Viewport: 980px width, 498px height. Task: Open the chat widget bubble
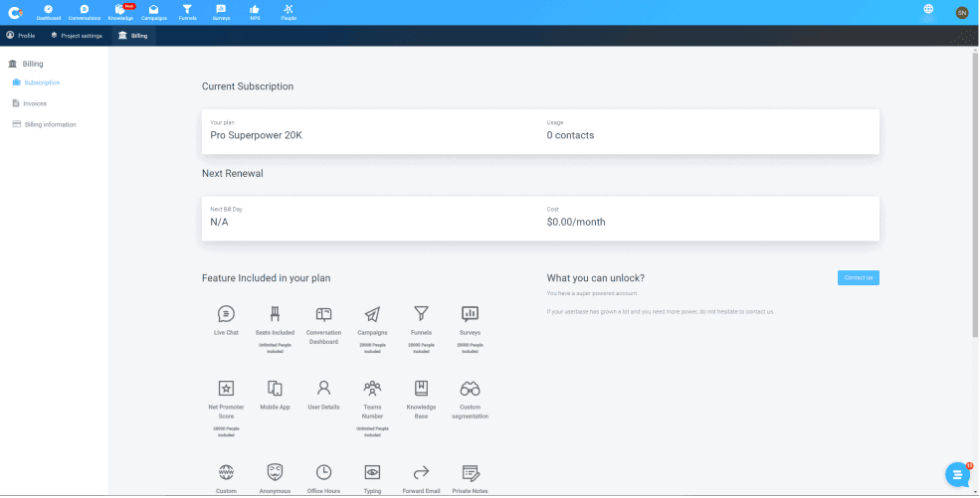[957, 475]
